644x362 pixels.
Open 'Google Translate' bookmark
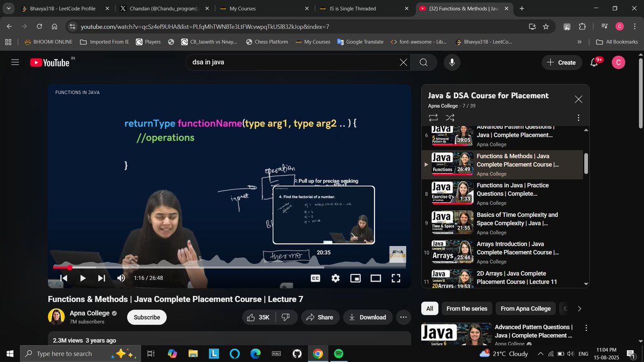[360, 42]
